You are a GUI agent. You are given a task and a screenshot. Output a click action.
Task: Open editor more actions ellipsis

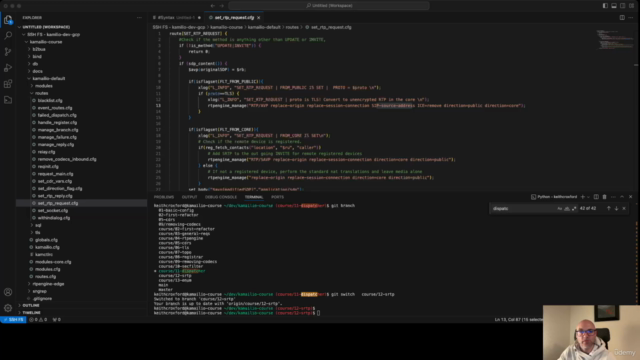coord(631,18)
